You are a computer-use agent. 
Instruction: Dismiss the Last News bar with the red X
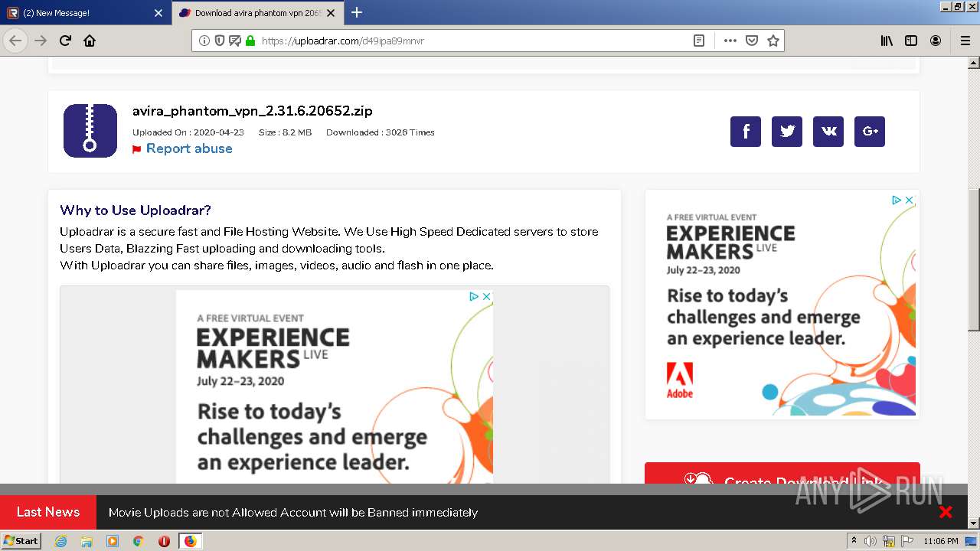[x=946, y=512]
